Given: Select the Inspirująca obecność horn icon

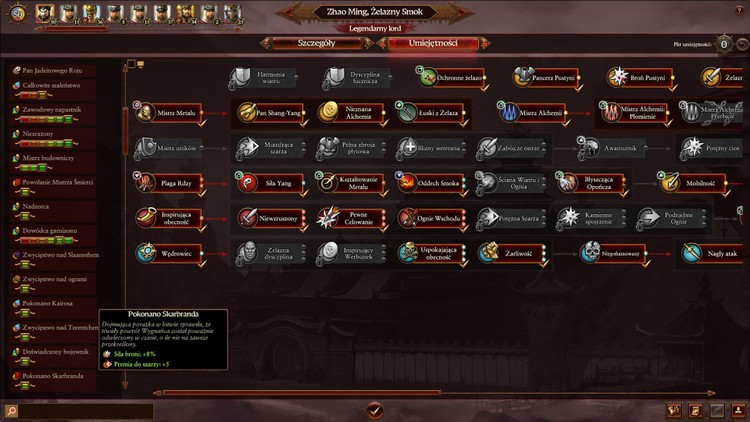Looking at the screenshot, I should tap(145, 218).
